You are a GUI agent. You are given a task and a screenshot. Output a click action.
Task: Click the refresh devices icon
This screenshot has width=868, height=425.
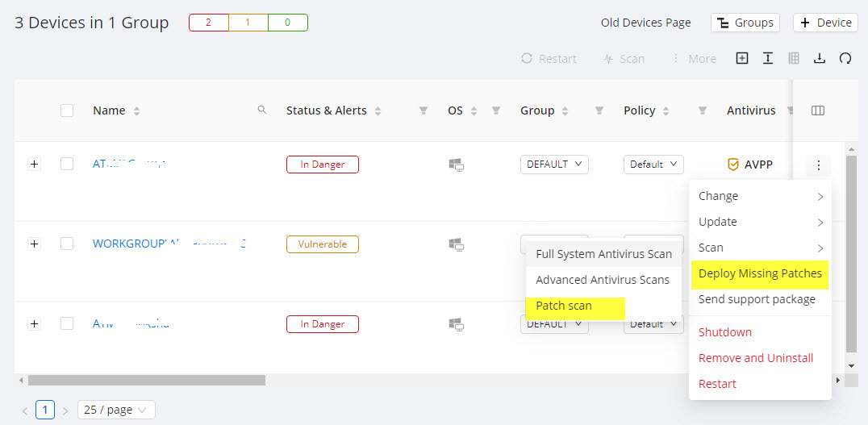[x=845, y=58]
